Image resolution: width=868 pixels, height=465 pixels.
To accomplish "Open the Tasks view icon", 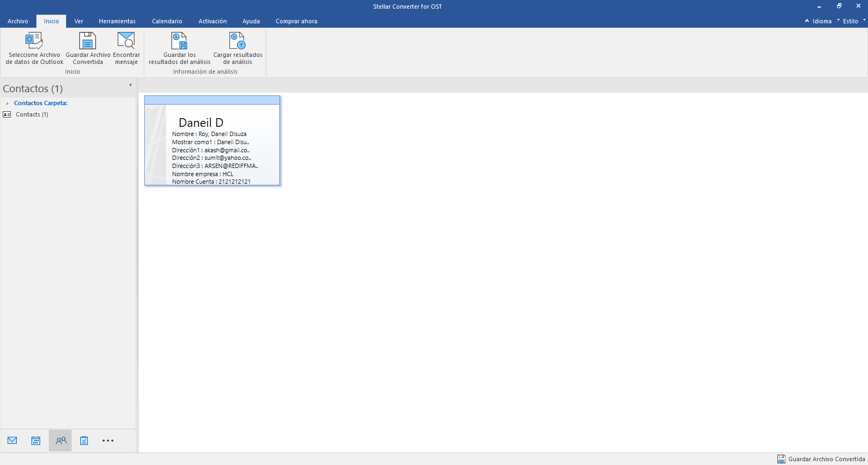I will point(84,441).
